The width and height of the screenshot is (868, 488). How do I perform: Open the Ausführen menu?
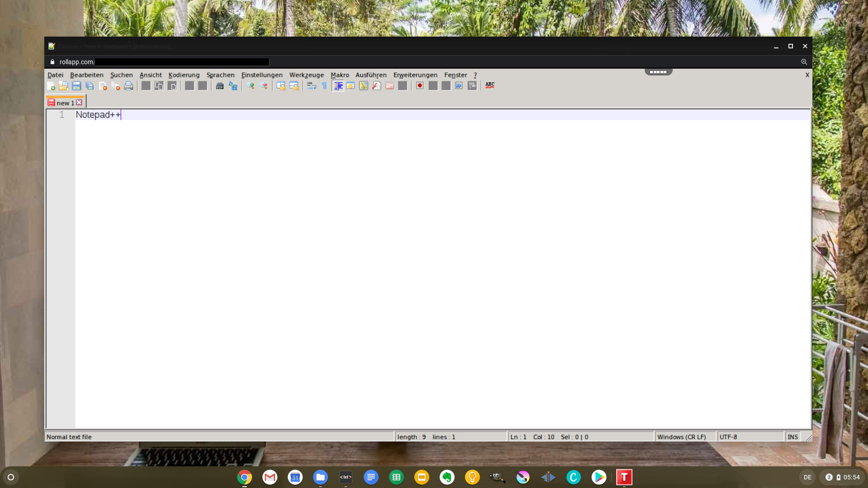tap(371, 75)
